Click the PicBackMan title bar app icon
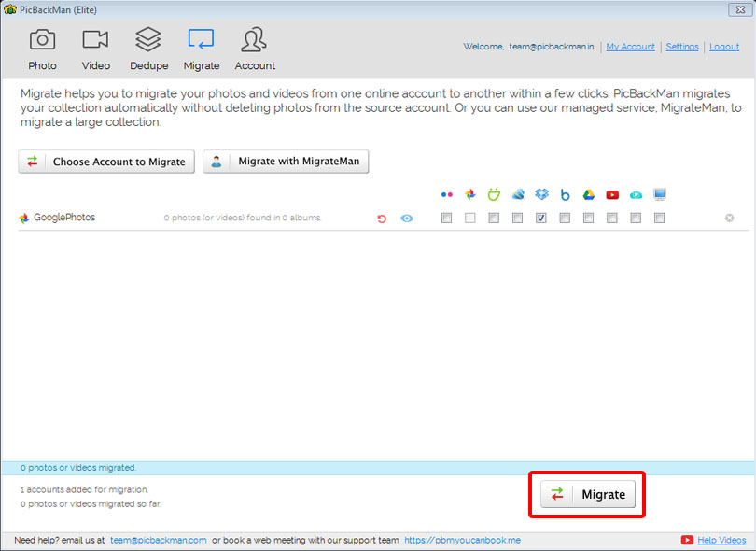 point(9,9)
